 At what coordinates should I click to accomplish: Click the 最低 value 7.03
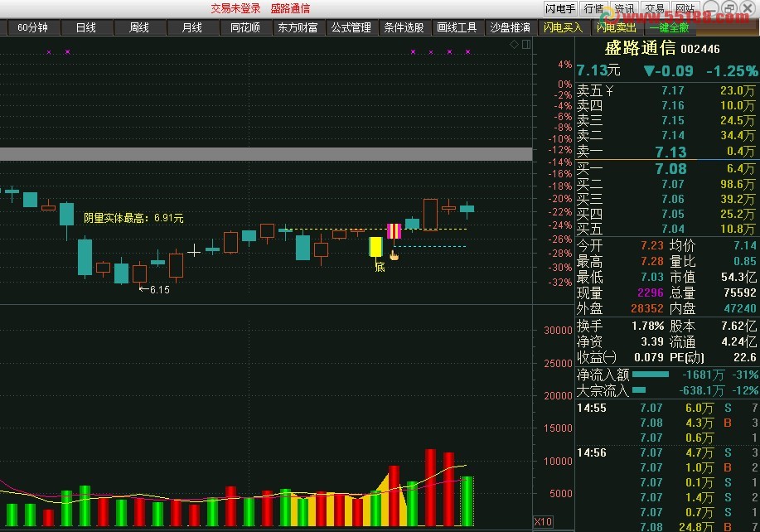[x=652, y=277]
